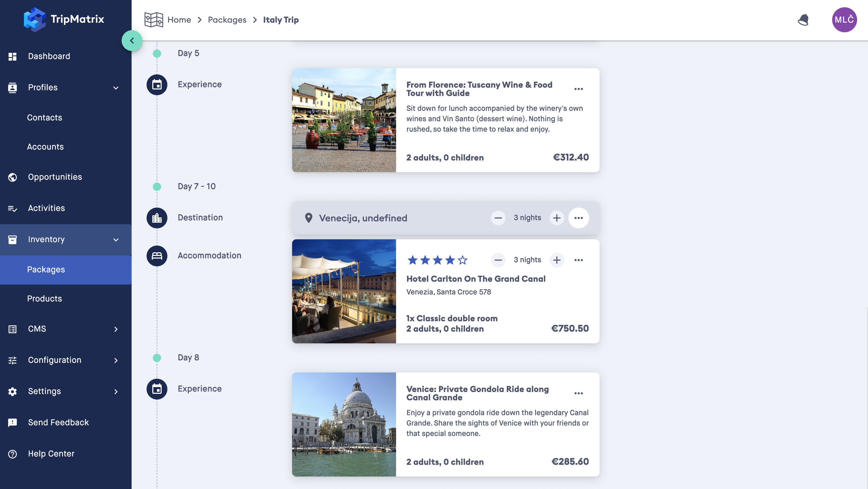Screen dimensions: 868x489
Task: Click the Destination building icon for Day 7-10
Action: (157, 218)
